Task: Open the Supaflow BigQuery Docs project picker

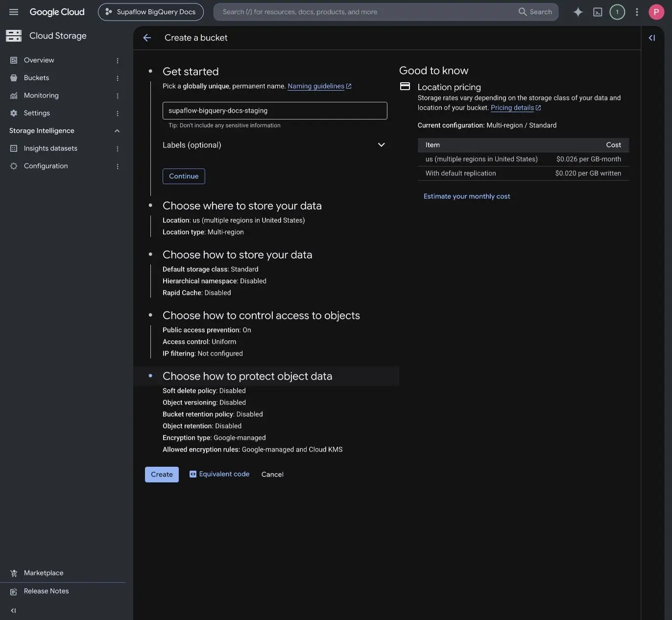Action: click(151, 12)
